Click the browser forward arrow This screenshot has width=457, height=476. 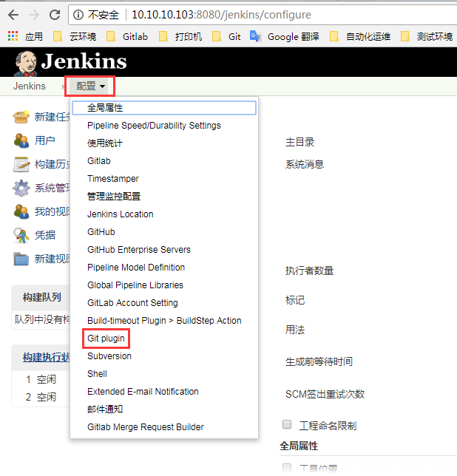(34, 15)
